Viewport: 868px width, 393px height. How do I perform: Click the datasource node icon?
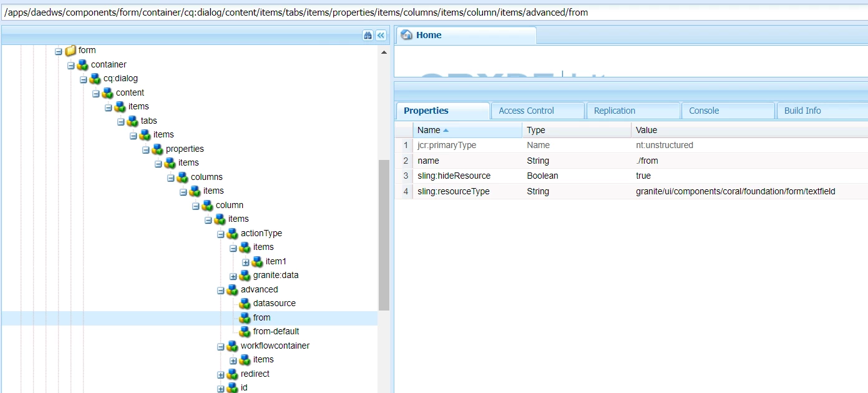pos(245,304)
